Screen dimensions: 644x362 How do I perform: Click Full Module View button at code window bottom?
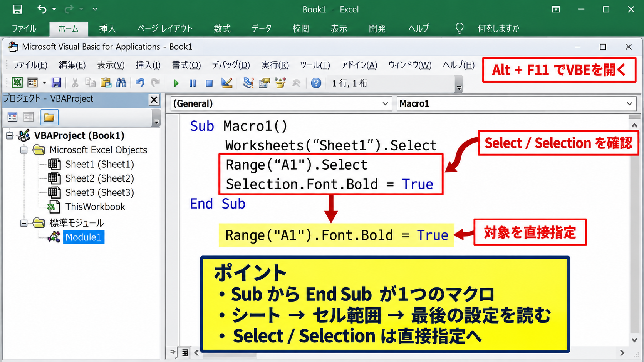pyautogui.click(x=185, y=352)
